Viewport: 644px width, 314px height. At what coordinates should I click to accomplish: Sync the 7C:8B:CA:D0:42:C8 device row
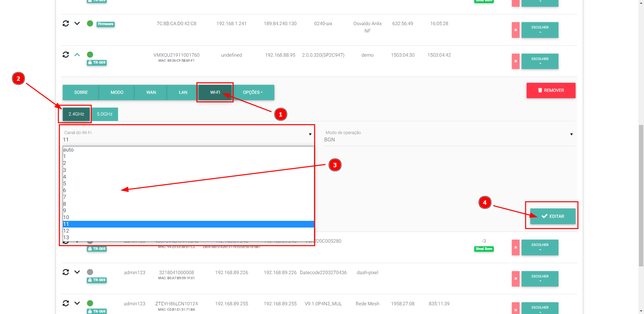tap(66, 23)
